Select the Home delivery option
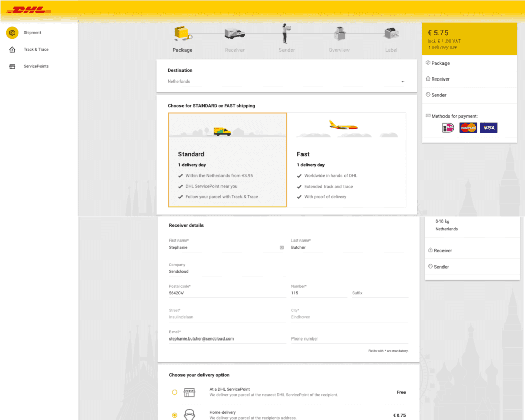The width and height of the screenshot is (525, 420). click(175, 415)
